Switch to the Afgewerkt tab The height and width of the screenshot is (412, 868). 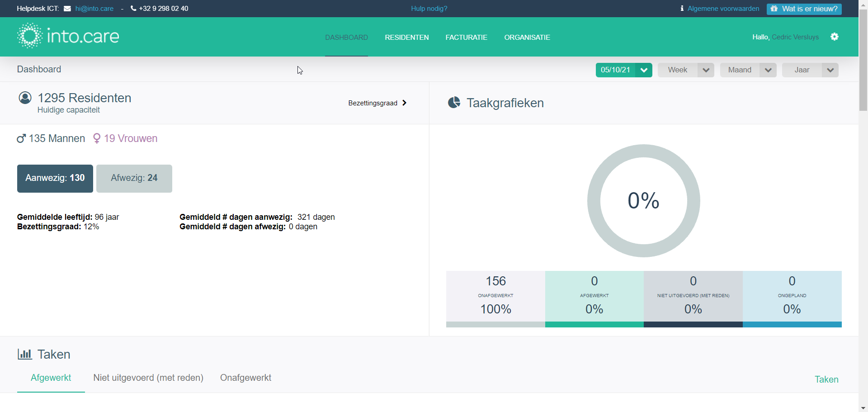point(51,378)
